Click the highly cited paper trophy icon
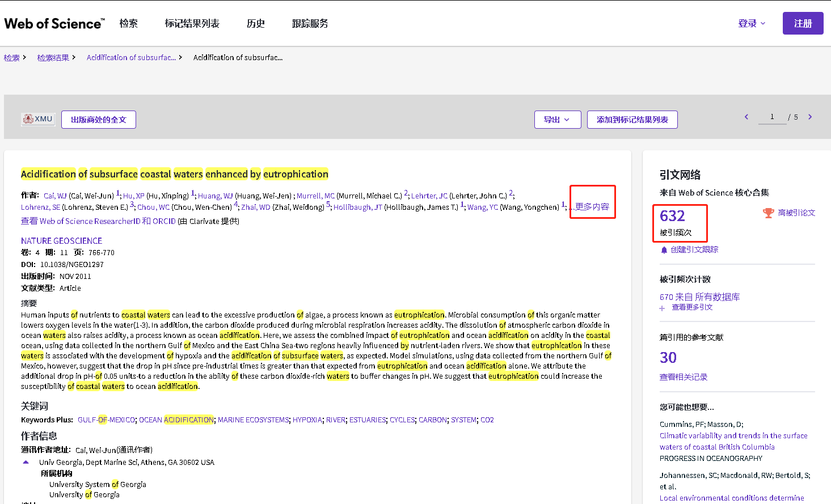The height and width of the screenshot is (504, 831). click(769, 213)
